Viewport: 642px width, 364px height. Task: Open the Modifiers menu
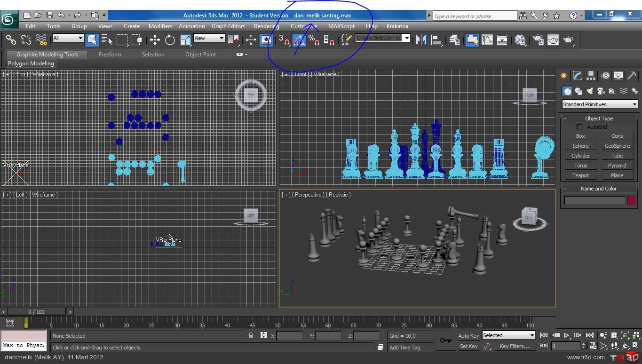(160, 26)
